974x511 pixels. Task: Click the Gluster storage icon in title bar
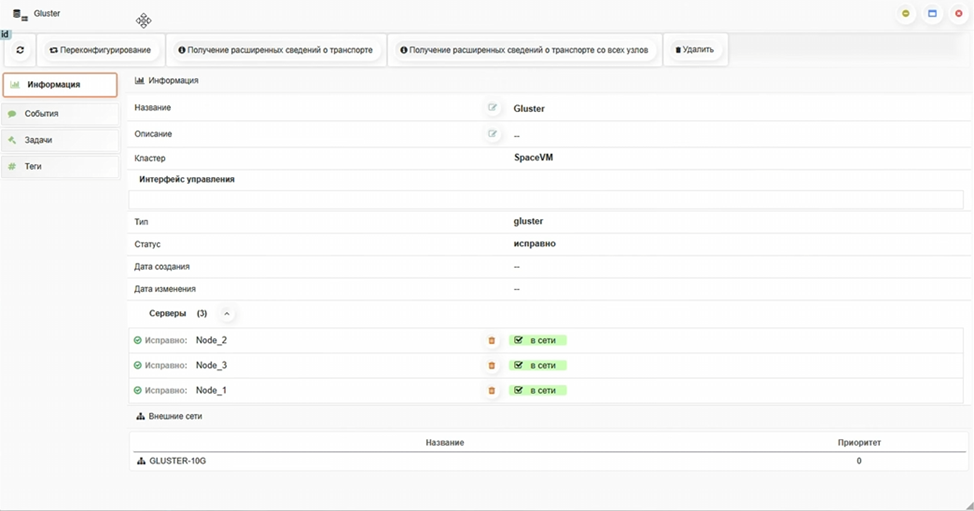[20, 14]
